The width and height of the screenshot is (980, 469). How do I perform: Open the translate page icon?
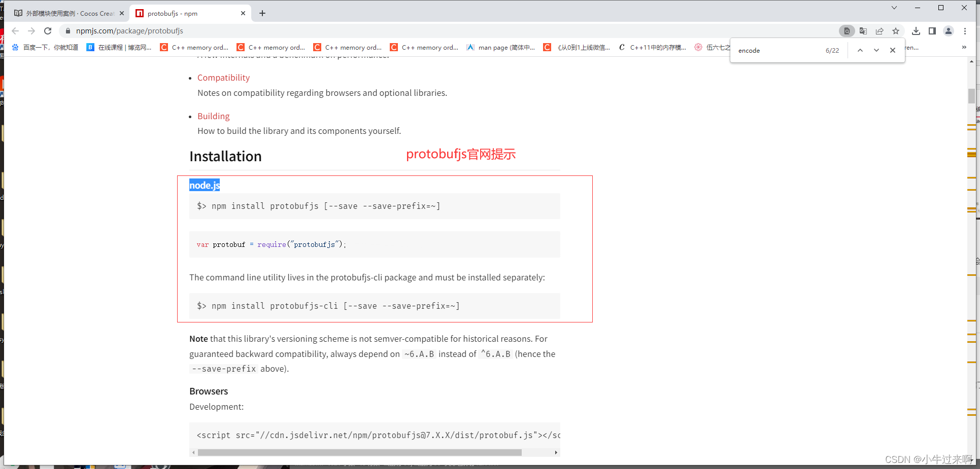863,31
